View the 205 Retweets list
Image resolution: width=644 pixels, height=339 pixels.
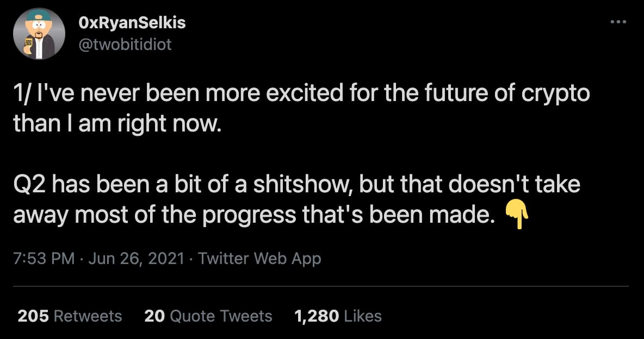(x=70, y=316)
